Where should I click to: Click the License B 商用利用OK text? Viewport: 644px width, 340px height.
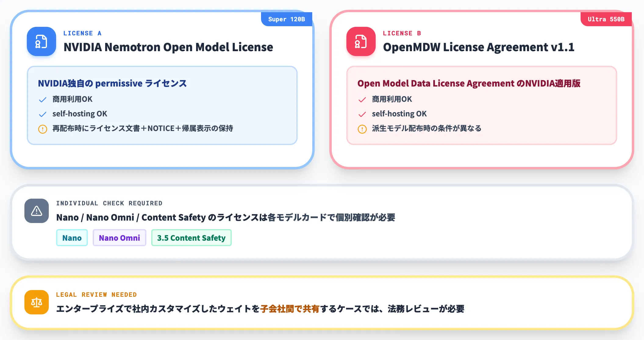tap(392, 99)
